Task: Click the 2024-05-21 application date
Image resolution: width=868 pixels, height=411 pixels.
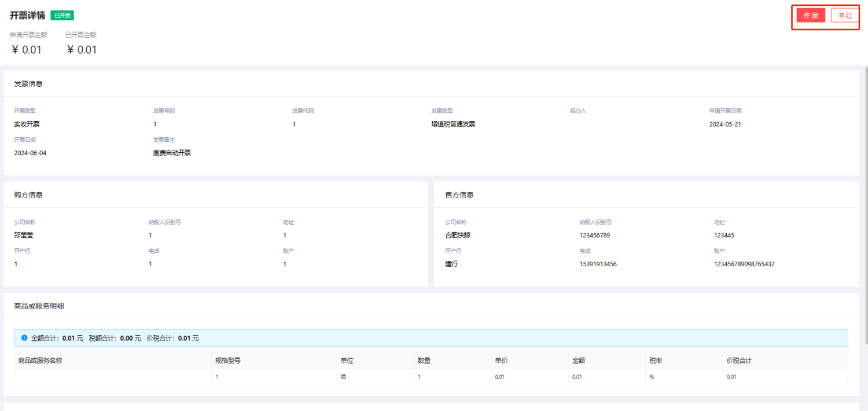Action: click(x=725, y=124)
